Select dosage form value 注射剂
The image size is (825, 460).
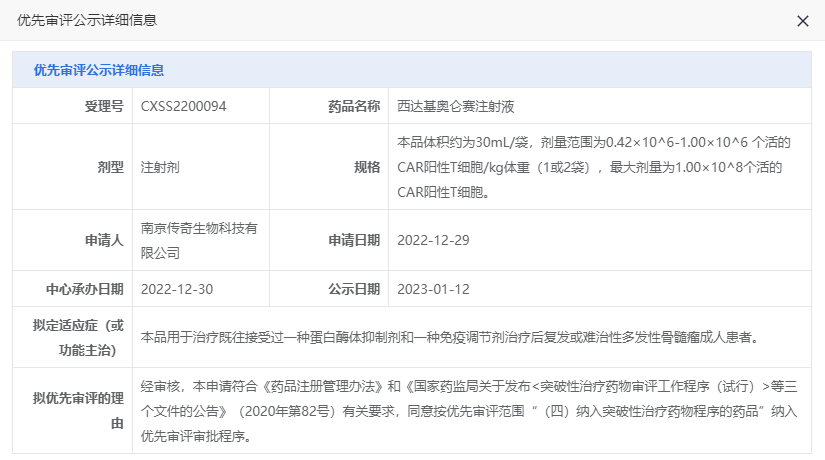[160, 167]
